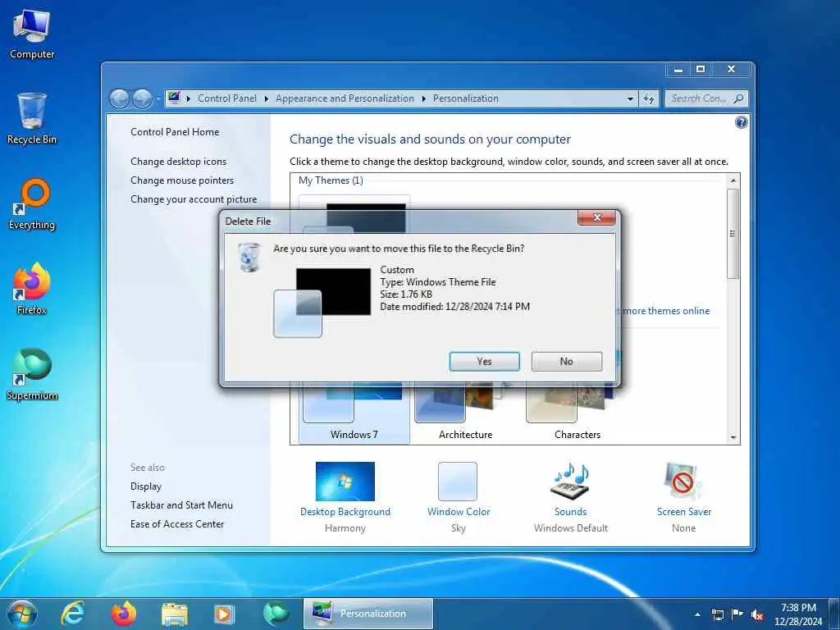
Task: Cancel deletion with the No button
Action: coord(566,361)
